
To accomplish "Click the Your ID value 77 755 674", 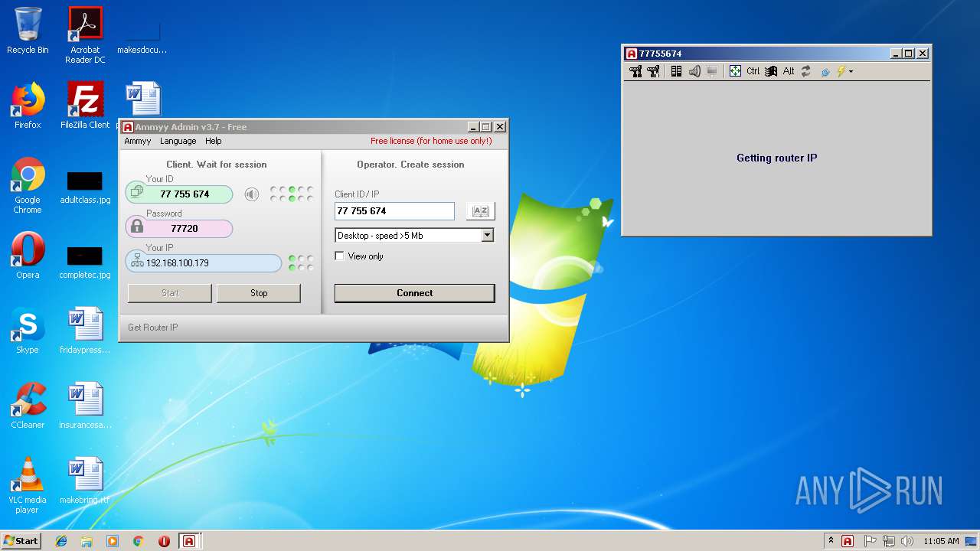I will pos(185,194).
